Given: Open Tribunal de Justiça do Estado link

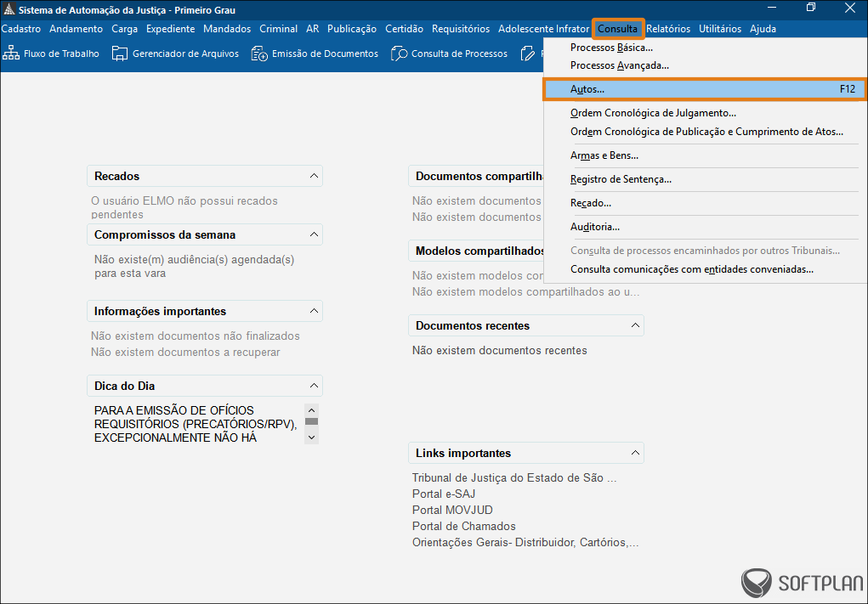Looking at the screenshot, I should 514,477.
